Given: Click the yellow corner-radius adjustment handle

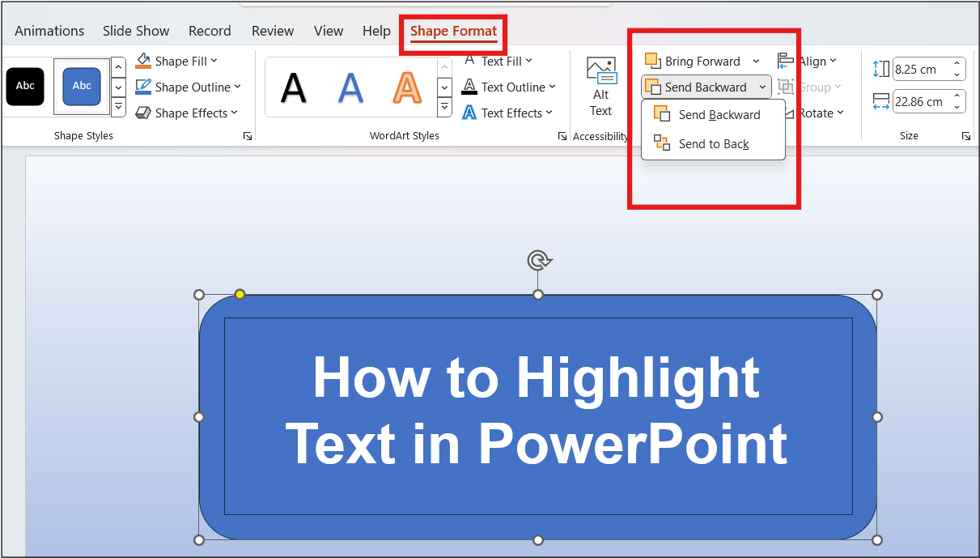Looking at the screenshot, I should click(x=240, y=294).
